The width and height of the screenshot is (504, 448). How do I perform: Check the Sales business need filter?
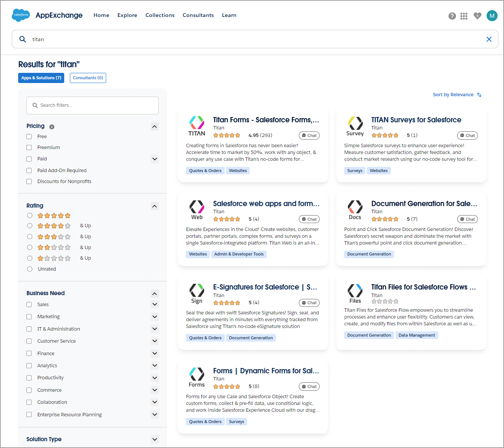(x=29, y=304)
